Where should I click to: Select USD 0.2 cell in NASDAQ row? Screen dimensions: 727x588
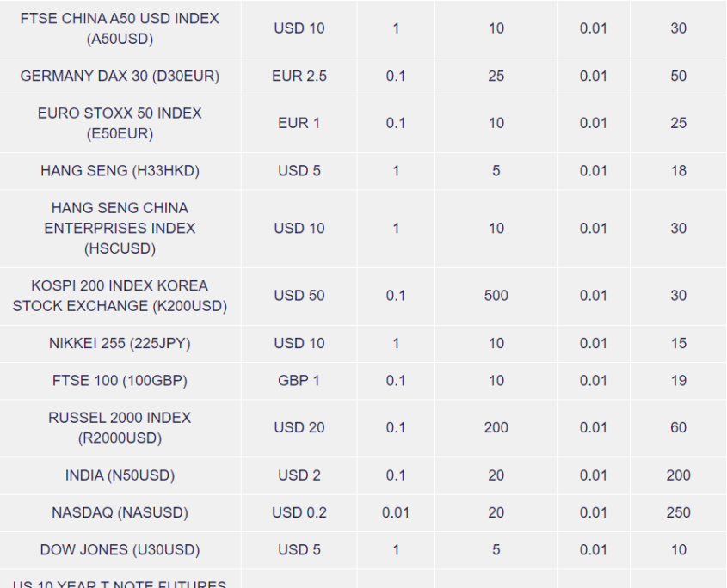299,513
